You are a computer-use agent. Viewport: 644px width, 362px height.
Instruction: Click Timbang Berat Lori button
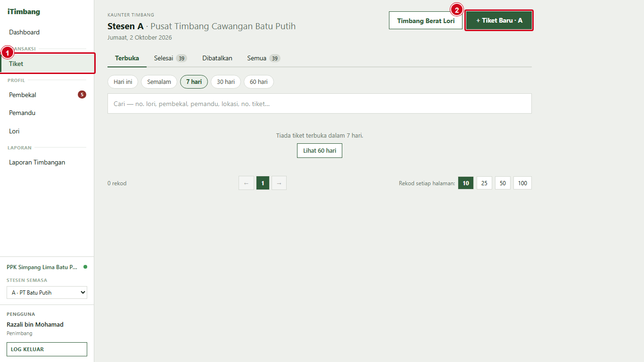pos(426,20)
